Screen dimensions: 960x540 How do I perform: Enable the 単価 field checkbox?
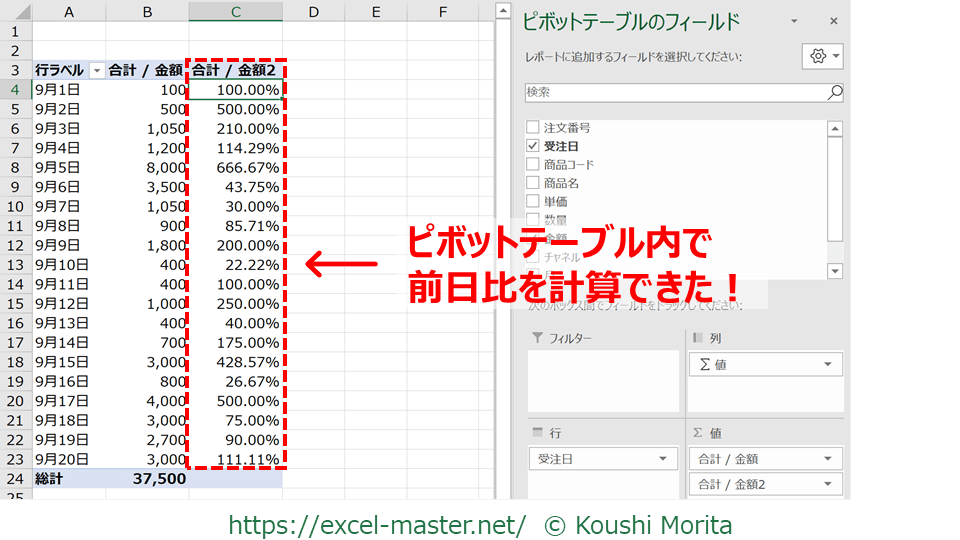(533, 201)
